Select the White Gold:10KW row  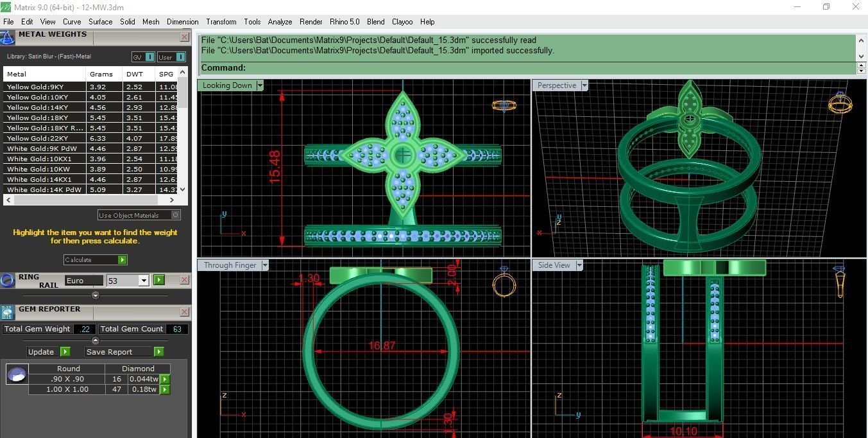90,169
